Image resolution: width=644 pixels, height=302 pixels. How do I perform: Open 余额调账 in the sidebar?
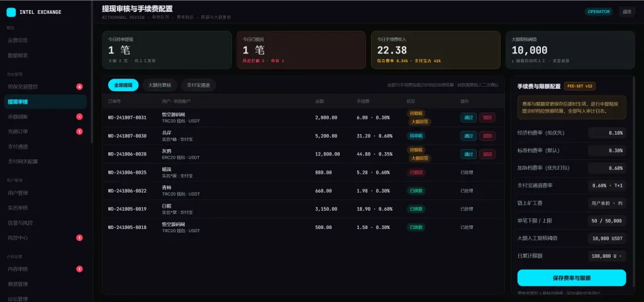pyautogui.click(x=45, y=116)
